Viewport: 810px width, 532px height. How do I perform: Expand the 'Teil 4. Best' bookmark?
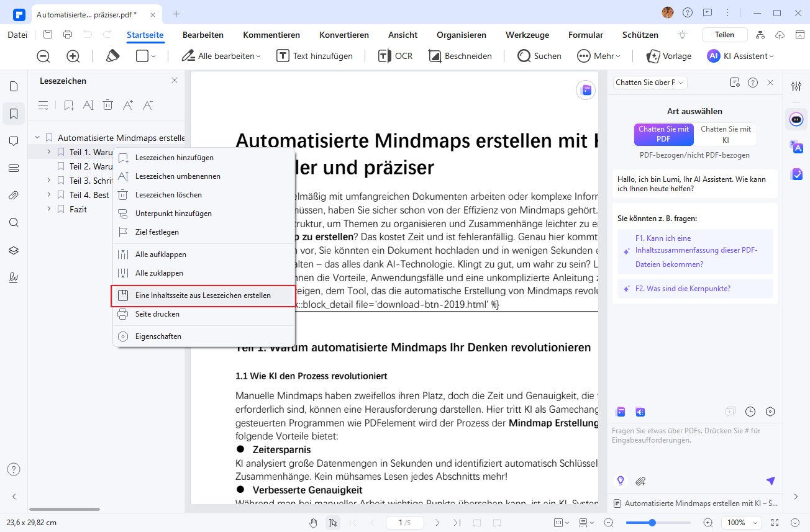point(49,195)
